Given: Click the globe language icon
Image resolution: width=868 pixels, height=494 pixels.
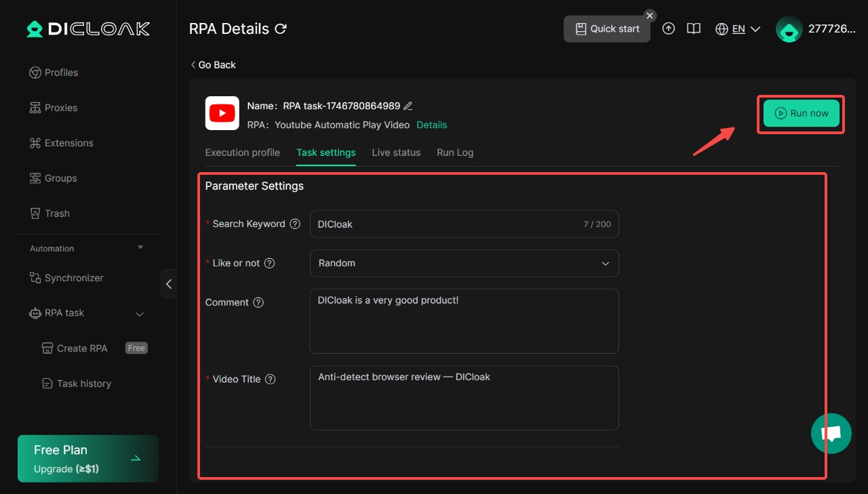Looking at the screenshot, I should pos(722,29).
